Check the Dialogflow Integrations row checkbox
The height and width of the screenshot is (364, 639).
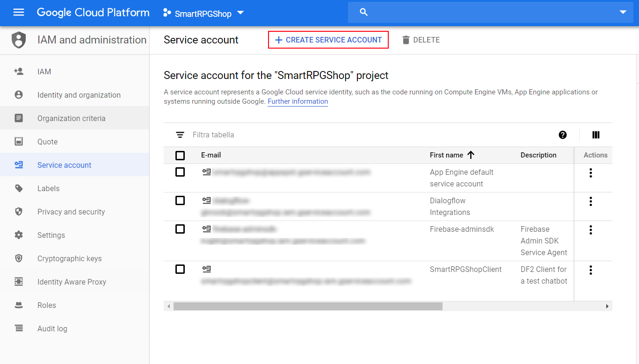180,201
